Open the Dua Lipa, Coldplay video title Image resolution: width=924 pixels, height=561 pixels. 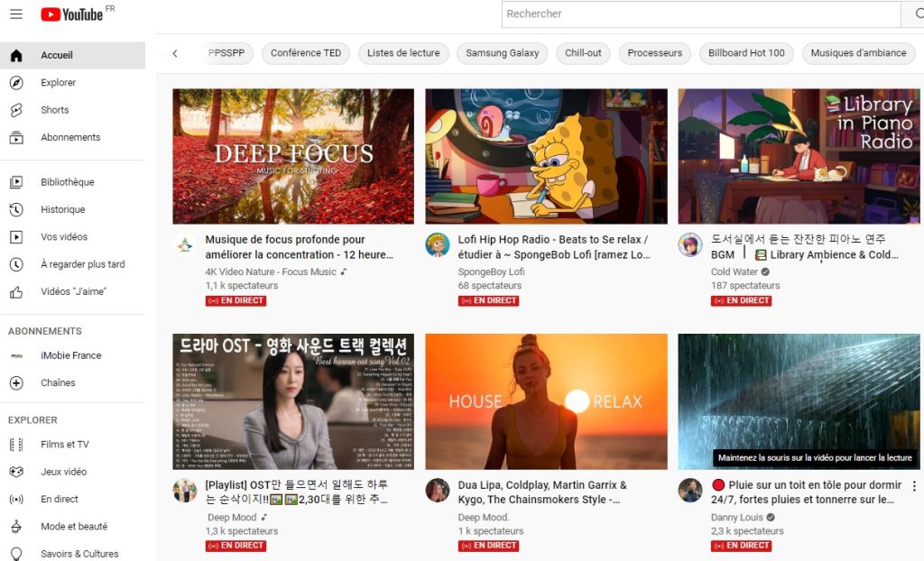tap(542, 492)
